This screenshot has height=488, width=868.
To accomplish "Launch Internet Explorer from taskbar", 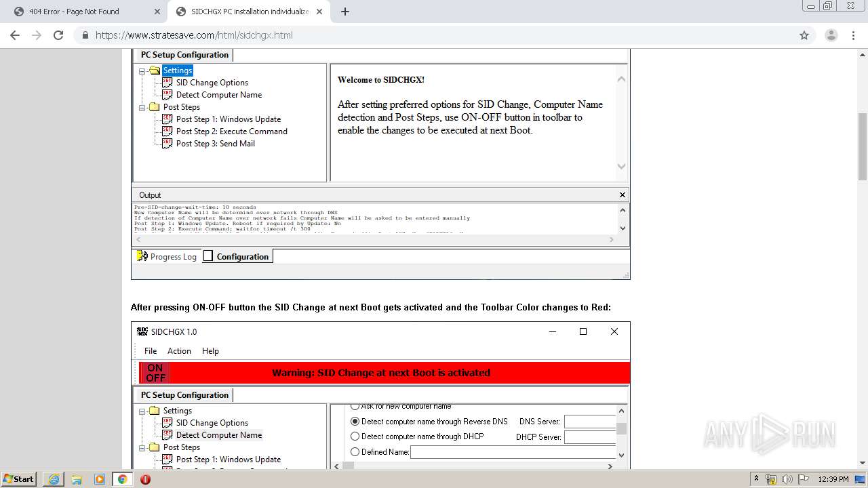I will (x=54, y=479).
